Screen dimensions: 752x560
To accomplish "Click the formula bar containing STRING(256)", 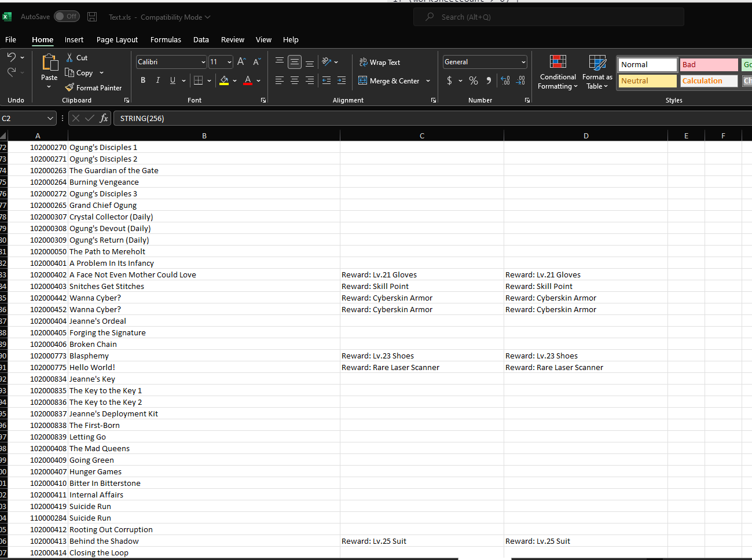I will point(433,118).
